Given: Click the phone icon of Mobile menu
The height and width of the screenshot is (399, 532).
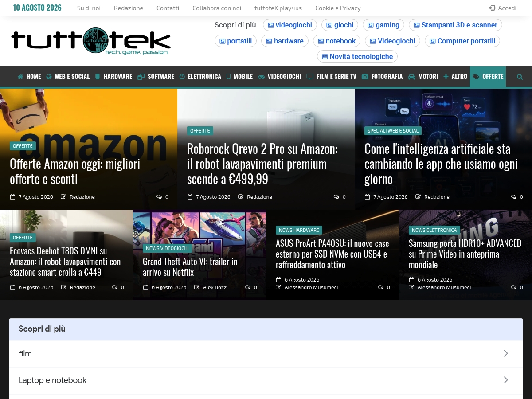Looking at the screenshot, I should coord(228,77).
